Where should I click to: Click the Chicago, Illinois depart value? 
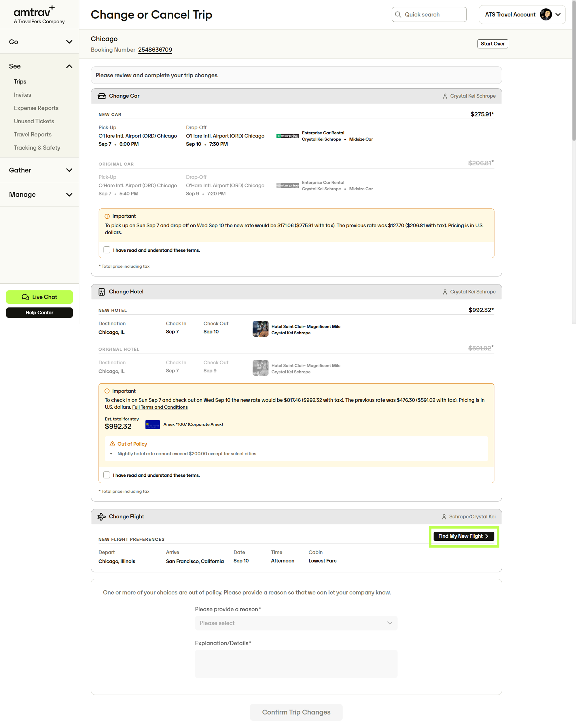(117, 561)
